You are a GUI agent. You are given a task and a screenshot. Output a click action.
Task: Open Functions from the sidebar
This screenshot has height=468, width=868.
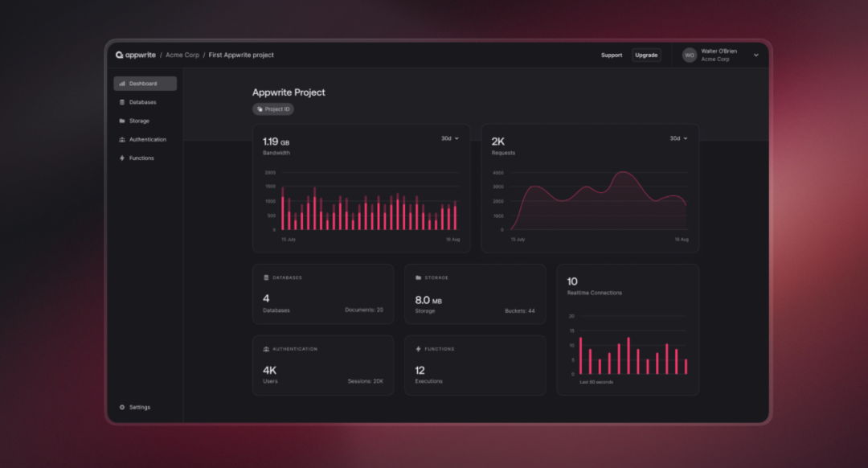coord(145,158)
